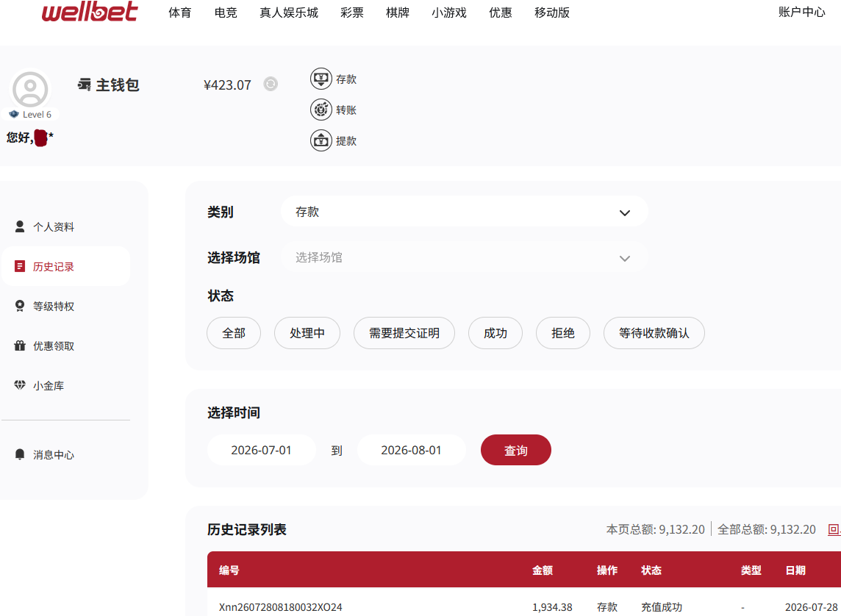Click the 提款 withdrawal link label
The width and height of the screenshot is (841, 616).
coord(346,141)
